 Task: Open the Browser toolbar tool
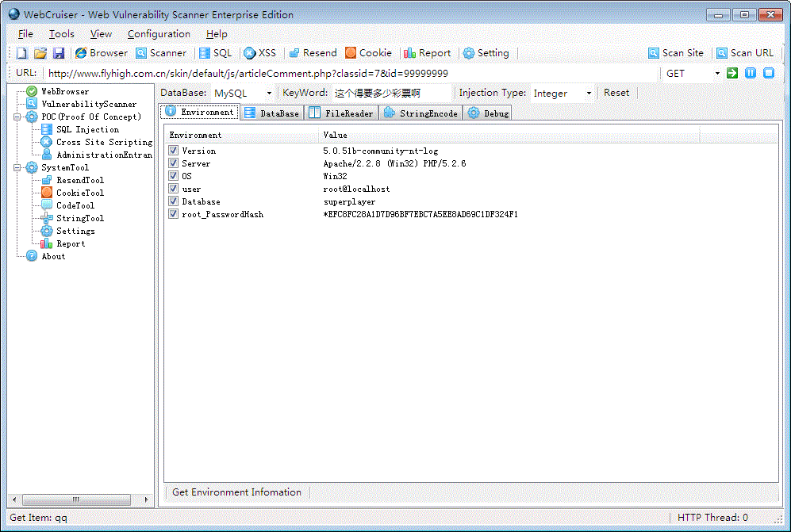(102, 53)
